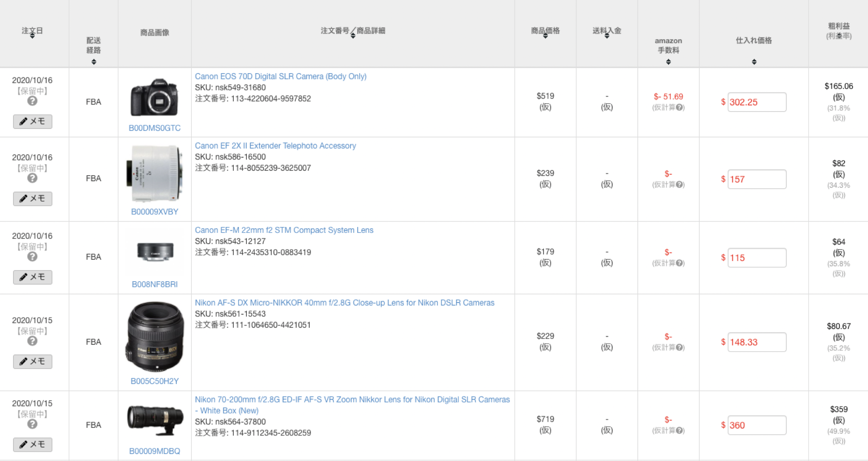Sort by 注文番号/商品詳細 column arrows

(353, 36)
